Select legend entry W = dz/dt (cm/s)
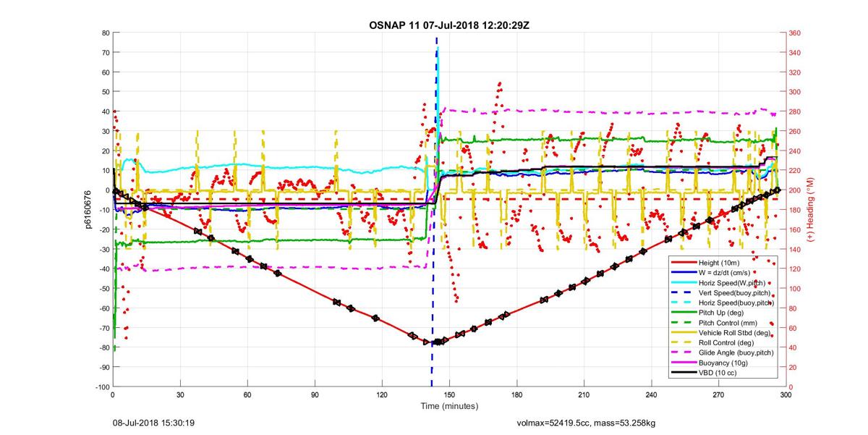Image resolution: width=868 pixels, height=435 pixels. (724, 272)
